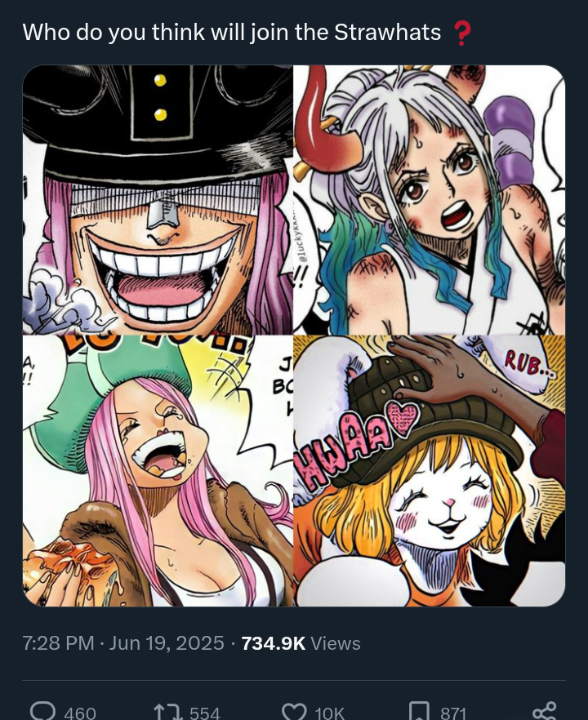Open the 734.9K Views analytics
588x720 pixels.
pyautogui.click(x=301, y=643)
